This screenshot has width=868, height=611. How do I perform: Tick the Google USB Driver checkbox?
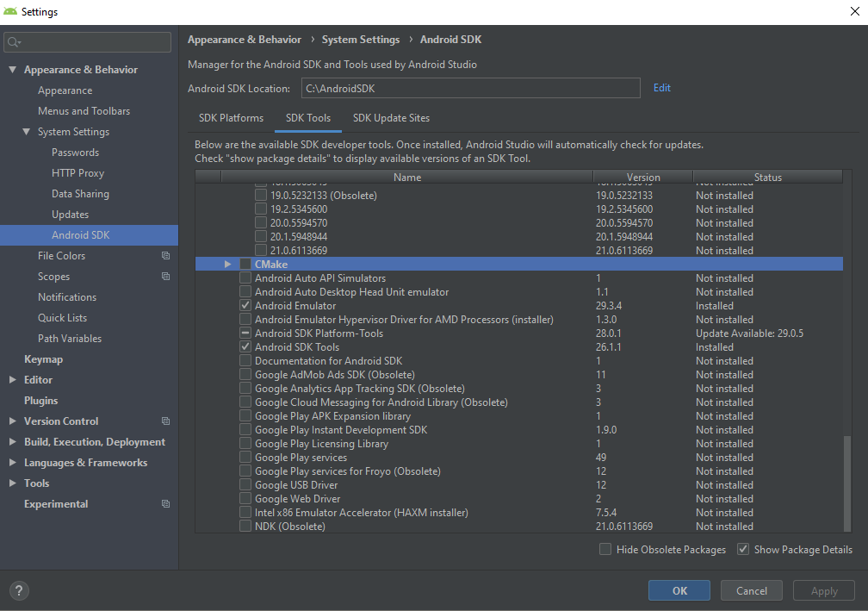coord(245,485)
